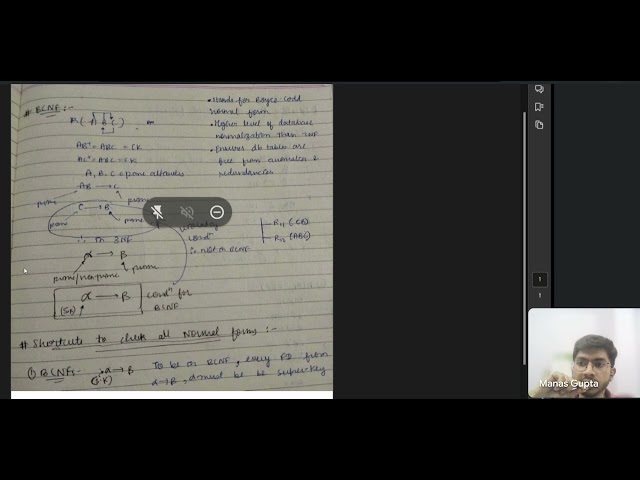Click the boxed α → β BCNF condition
640x480 pixels.
pyautogui.click(x=98, y=301)
